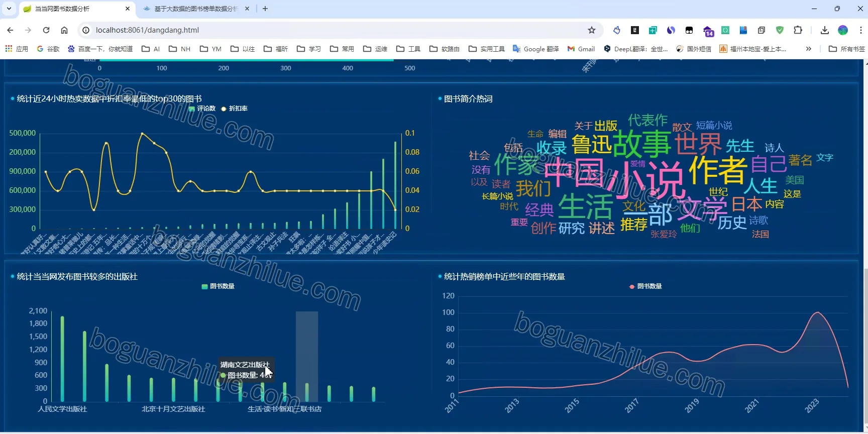The width and height of the screenshot is (868, 434).
Task: Click the 北京十月文艺出版社 axis label
Action: click(173, 409)
